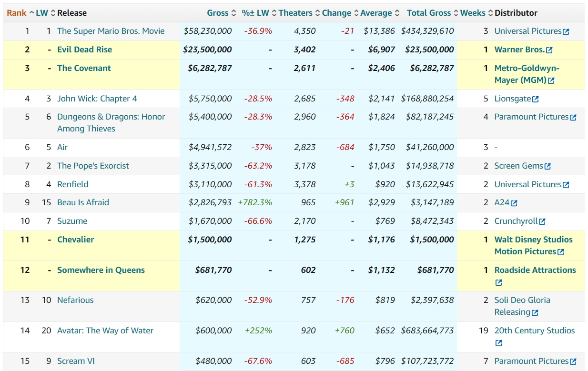Open Dungeons & Dragons: Honor Among Thieves link
The width and height of the screenshot is (588, 371).
click(111, 123)
